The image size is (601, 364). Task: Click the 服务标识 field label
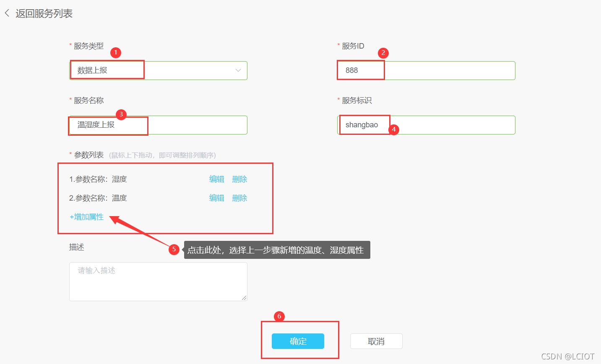tap(356, 101)
